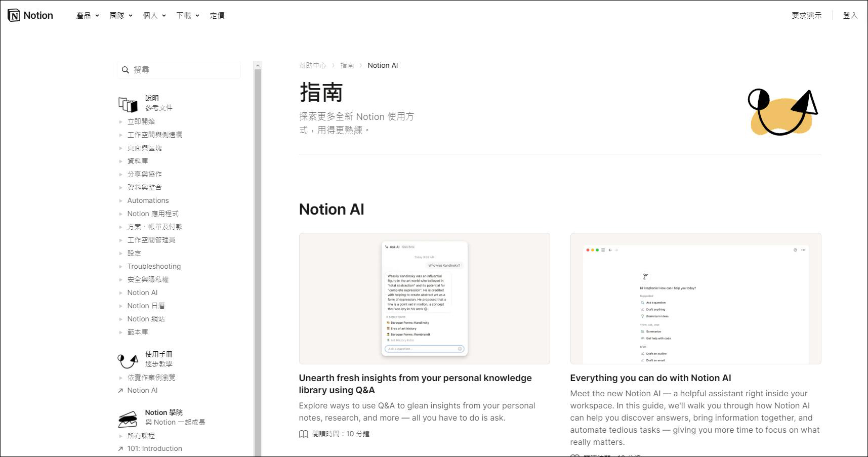Open the 101: Introduction link

(x=154, y=449)
